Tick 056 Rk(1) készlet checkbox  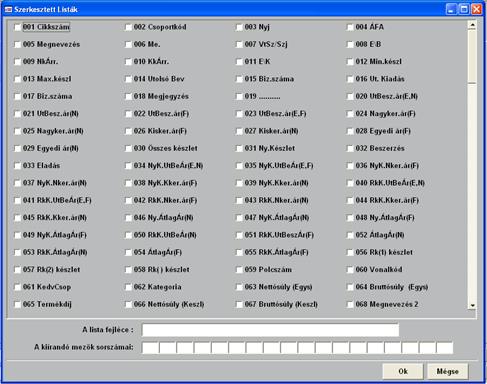(x=350, y=252)
